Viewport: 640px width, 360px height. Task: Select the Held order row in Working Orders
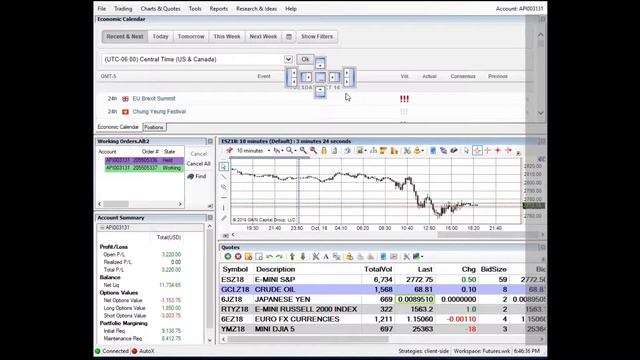coord(144,160)
